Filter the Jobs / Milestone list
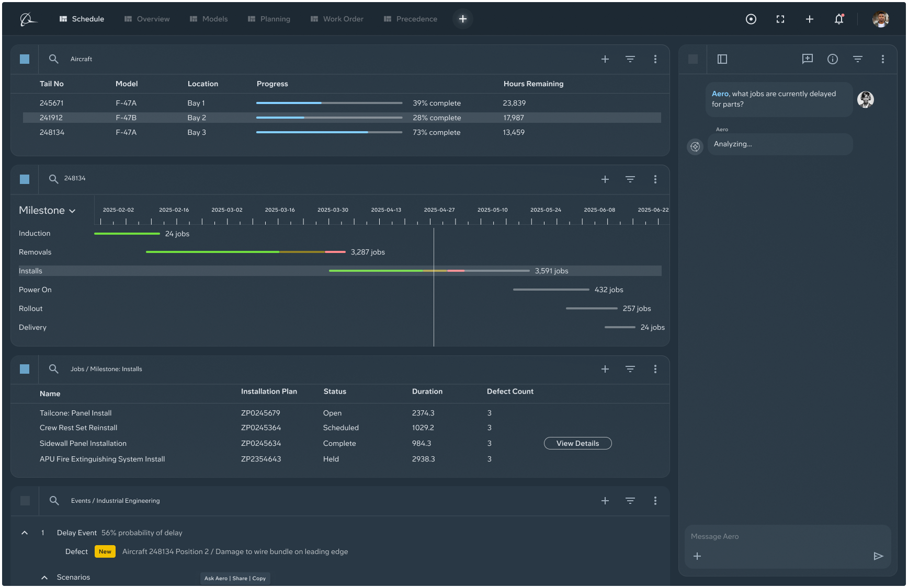This screenshot has height=588, width=908. (630, 369)
